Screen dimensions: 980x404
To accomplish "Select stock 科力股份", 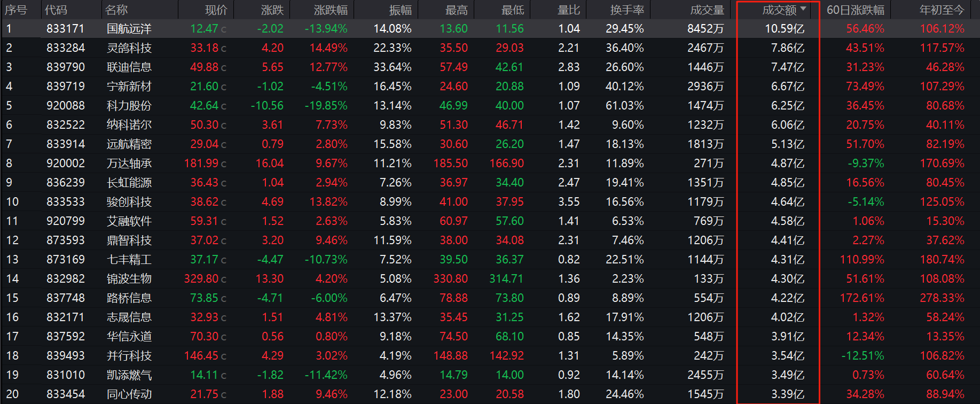I will click(x=129, y=106).
